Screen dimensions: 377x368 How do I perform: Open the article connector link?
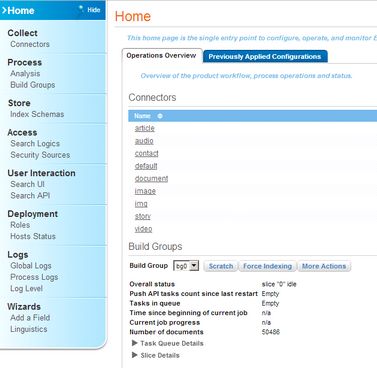[145, 128]
